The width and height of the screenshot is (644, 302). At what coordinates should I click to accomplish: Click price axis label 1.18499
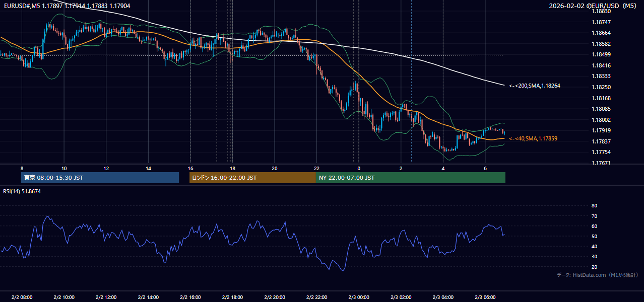[x=601, y=54]
